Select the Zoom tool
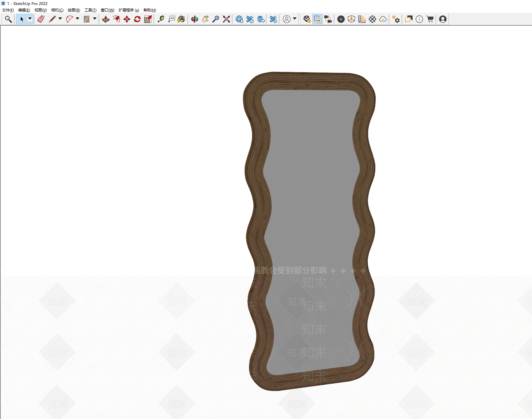The height and width of the screenshot is (419, 532). (x=216, y=19)
